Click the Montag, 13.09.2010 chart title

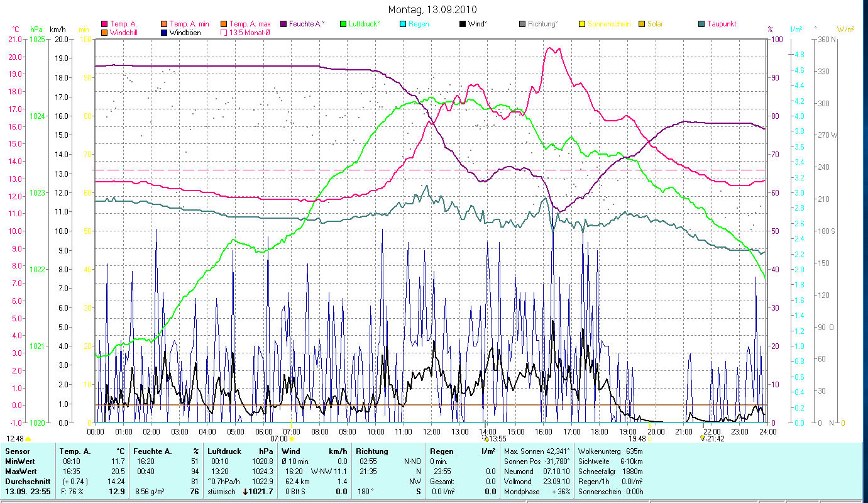coord(432,9)
